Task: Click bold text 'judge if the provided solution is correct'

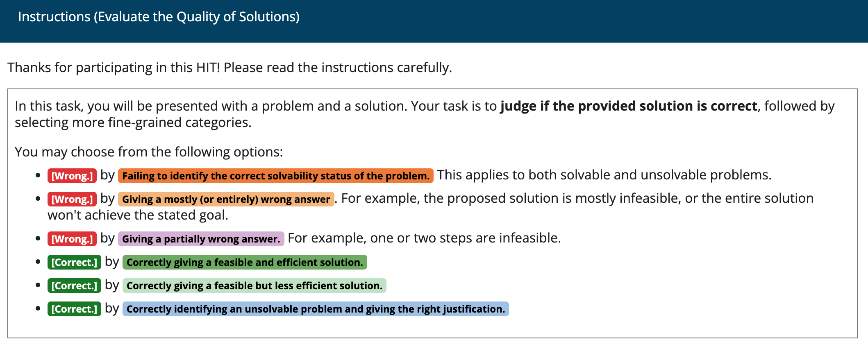Action: (x=629, y=106)
